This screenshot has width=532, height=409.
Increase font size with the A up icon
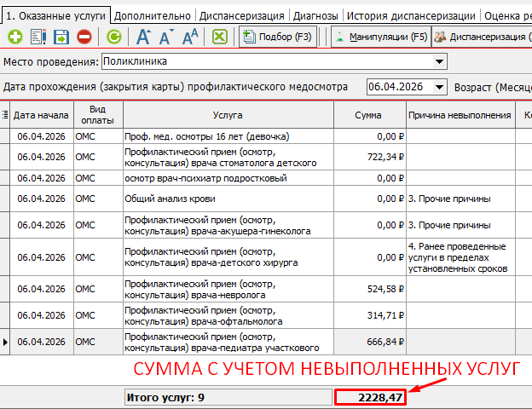pos(144,37)
